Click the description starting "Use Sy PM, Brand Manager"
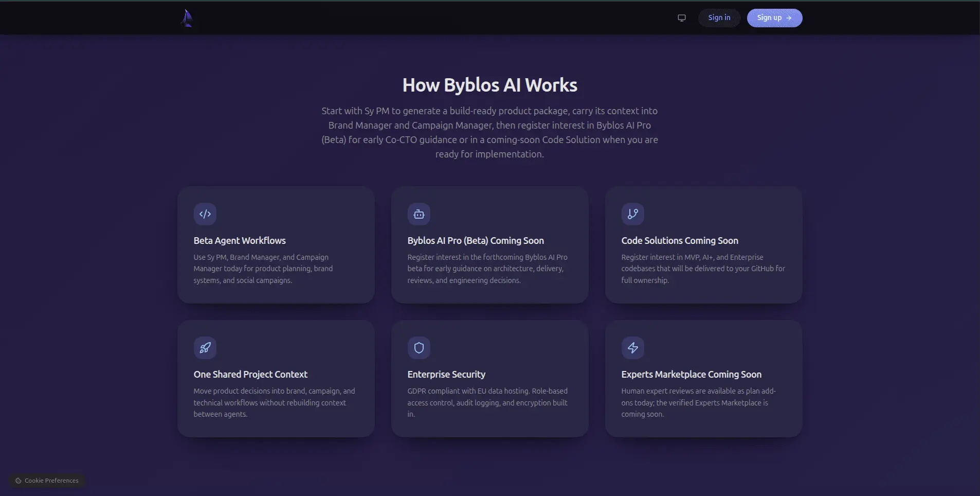 click(263, 269)
